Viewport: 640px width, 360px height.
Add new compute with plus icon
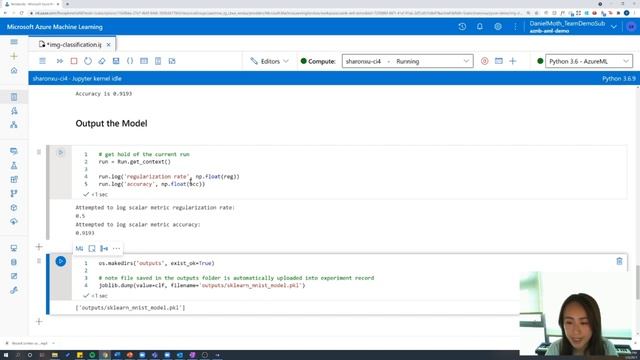(513, 61)
